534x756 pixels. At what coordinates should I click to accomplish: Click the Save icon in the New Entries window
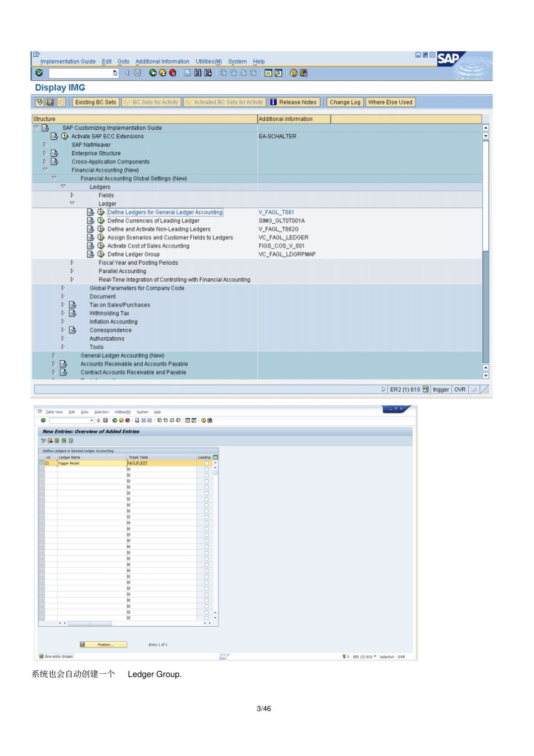[105, 420]
